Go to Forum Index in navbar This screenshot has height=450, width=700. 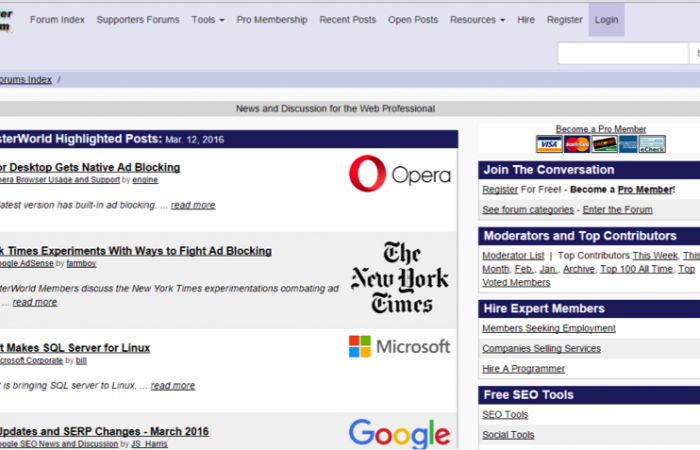coord(57,20)
